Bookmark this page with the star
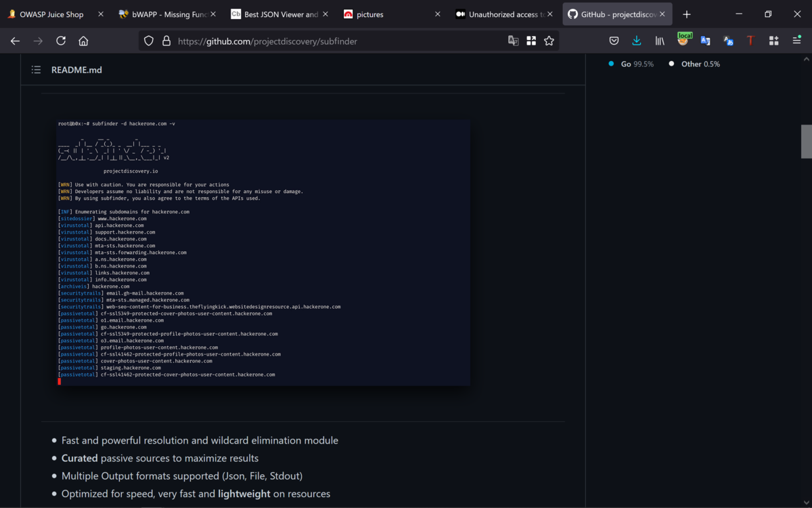Screen dimensions: 812x508 coord(549,41)
